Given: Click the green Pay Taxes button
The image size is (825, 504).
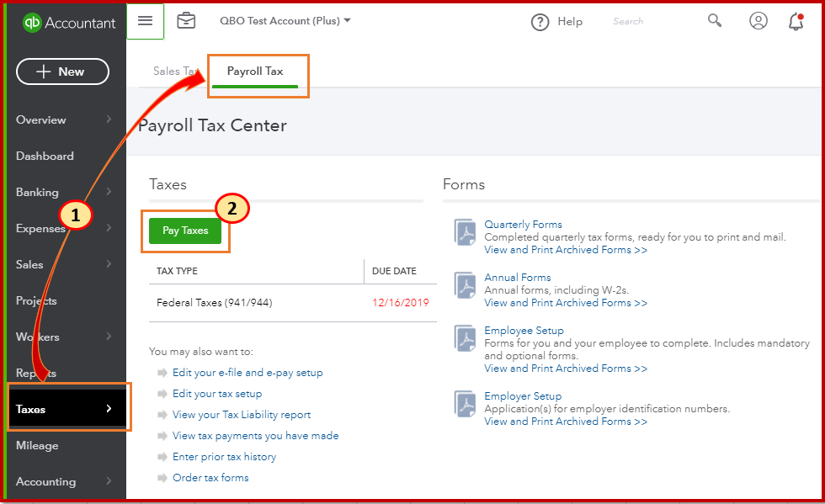Looking at the screenshot, I should (185, 231).
